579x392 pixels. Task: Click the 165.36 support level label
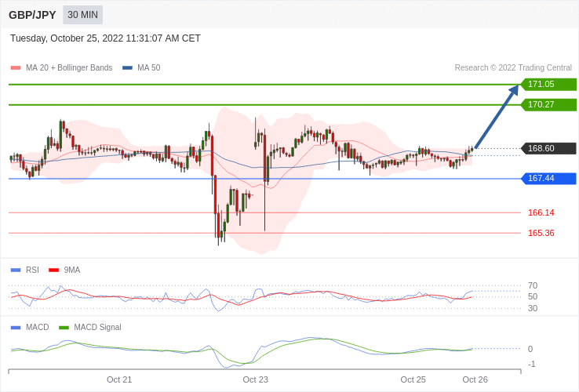(x=541, y=233)
